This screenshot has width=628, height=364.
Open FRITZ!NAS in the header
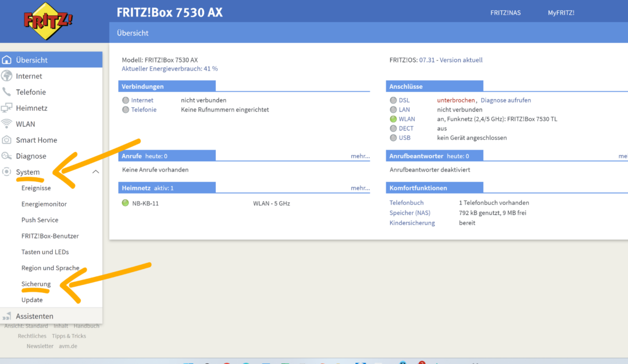[x=505, y=13]
